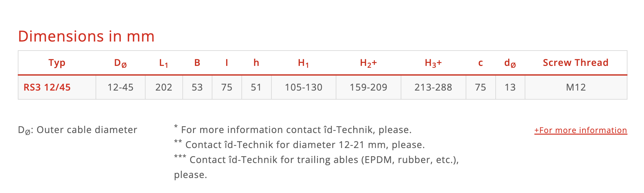The width and height of the screenshot is (644, 193).
Task: Select the 213-288 value cell
Action: 433,87
